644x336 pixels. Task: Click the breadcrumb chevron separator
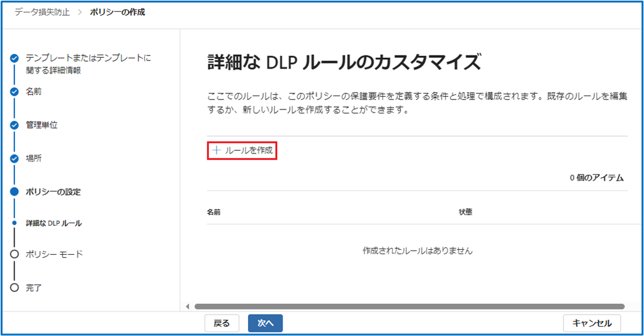click(81, 12)
